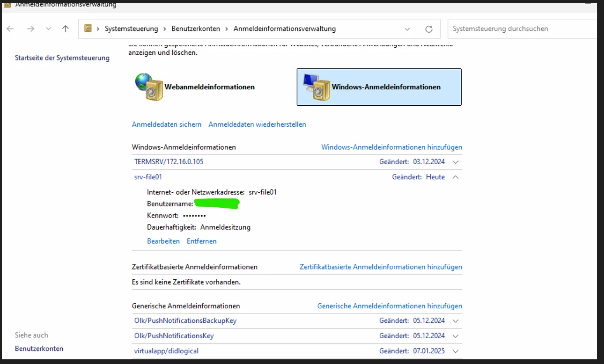Click Es sind keine Zertifikate vorhanden text
Viewport: 604px width, 364px height.
186,282
